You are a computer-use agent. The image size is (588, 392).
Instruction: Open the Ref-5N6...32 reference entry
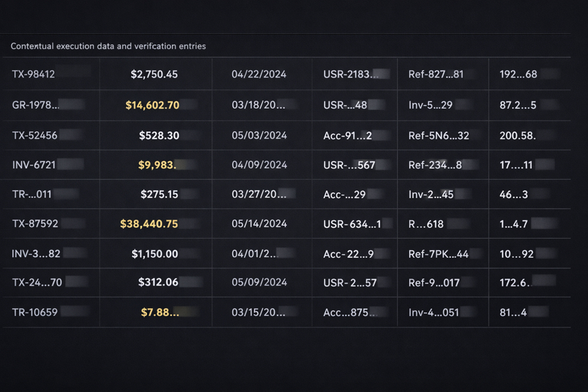point(439,136)
